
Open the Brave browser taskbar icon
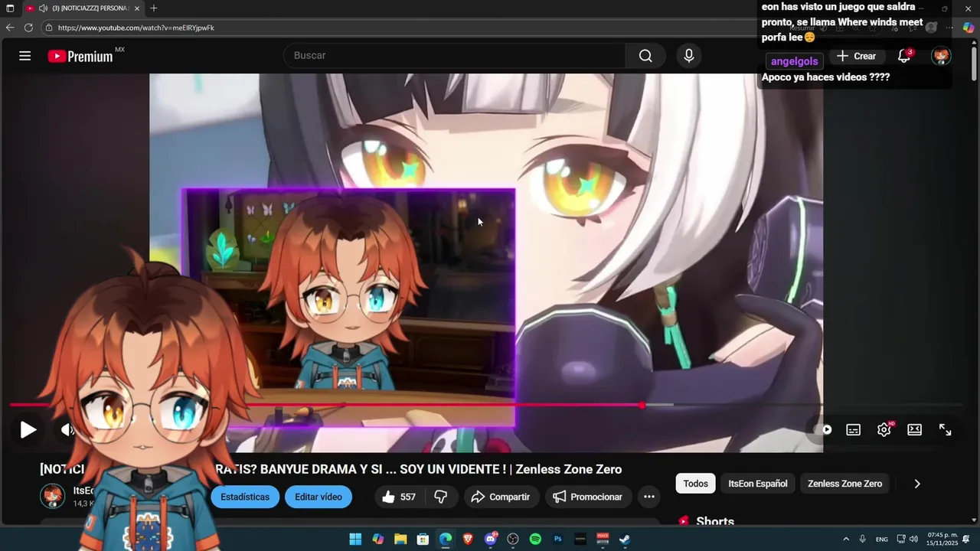(468, 539)
